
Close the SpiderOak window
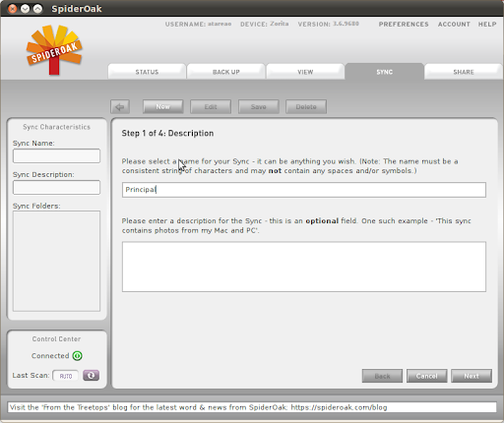pyautogui.click(x=12, y=9)
